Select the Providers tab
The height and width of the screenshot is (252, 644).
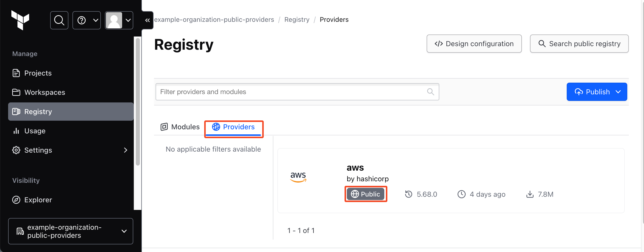[233, 127]
